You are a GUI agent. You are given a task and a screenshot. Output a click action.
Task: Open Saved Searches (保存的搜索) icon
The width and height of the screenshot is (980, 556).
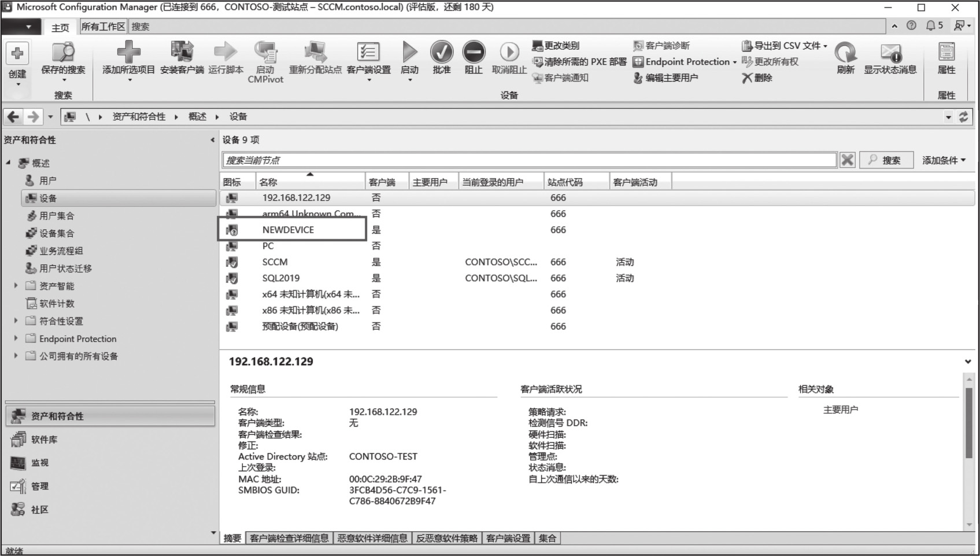pos(63,52)
